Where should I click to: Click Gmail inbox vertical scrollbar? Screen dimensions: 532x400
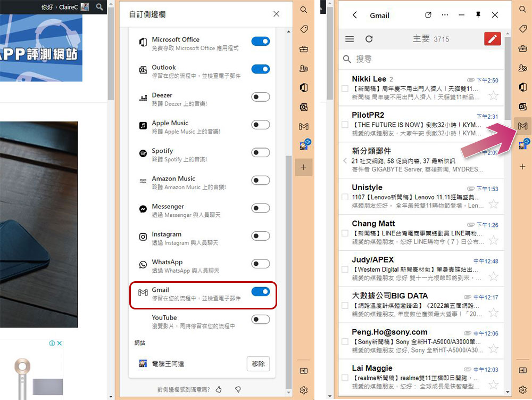pyautogui.click(x=507, y=78)
